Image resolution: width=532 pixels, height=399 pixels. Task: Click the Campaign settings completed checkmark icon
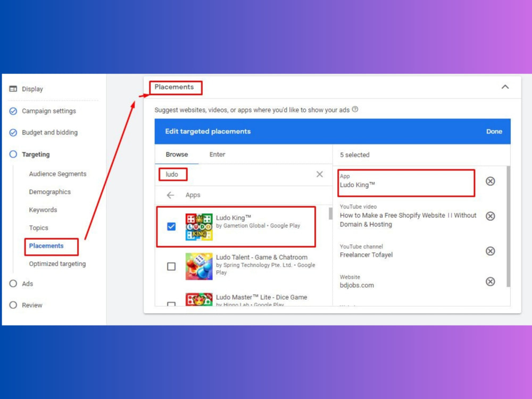(13, 111)
